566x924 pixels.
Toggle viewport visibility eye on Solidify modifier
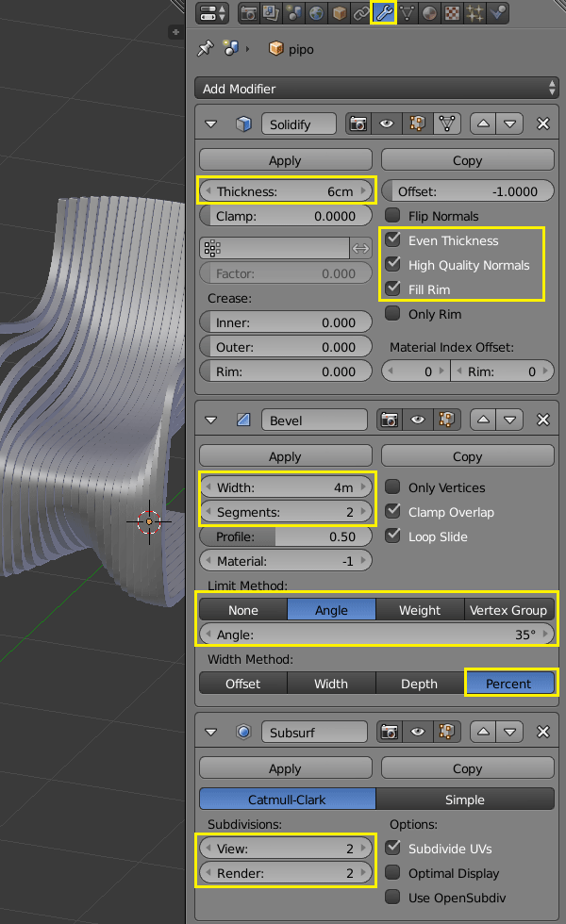tap(387, 124)
